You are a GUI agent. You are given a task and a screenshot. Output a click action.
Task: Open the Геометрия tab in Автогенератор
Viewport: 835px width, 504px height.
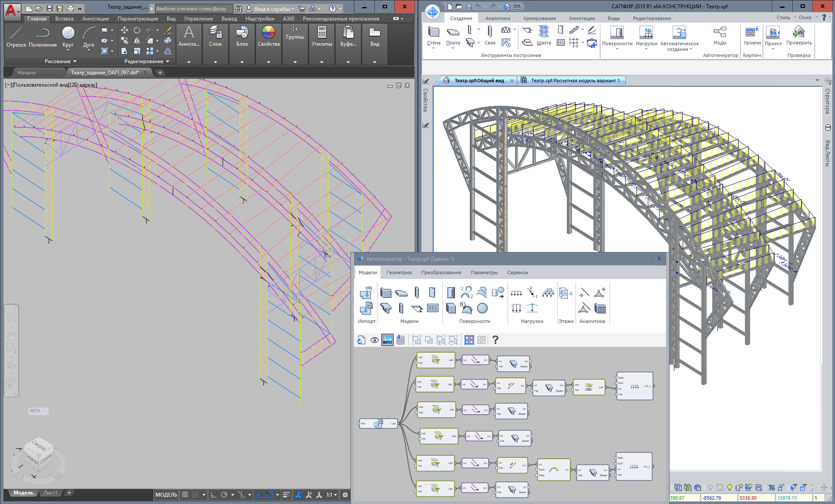(x=399, y=272)
